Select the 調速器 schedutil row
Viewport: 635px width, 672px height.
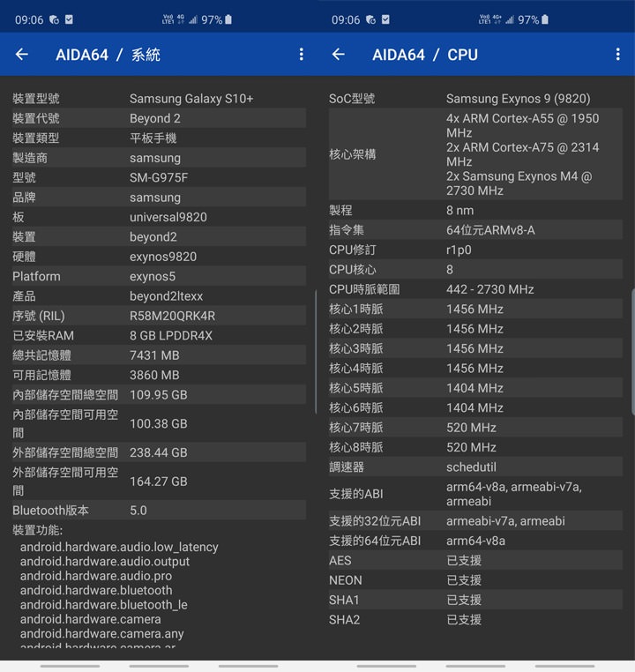tap(475, 467)
